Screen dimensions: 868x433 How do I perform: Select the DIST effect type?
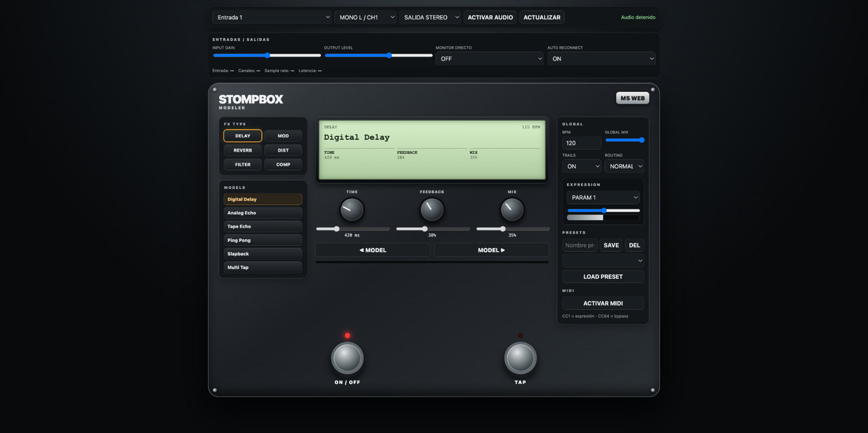283,150
